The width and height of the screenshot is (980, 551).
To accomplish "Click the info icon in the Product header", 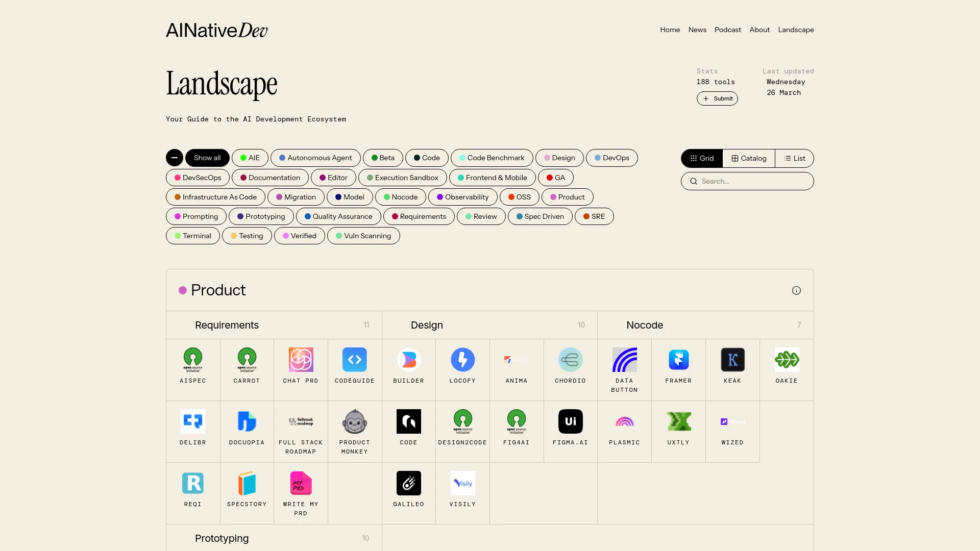I will point(797,290).
